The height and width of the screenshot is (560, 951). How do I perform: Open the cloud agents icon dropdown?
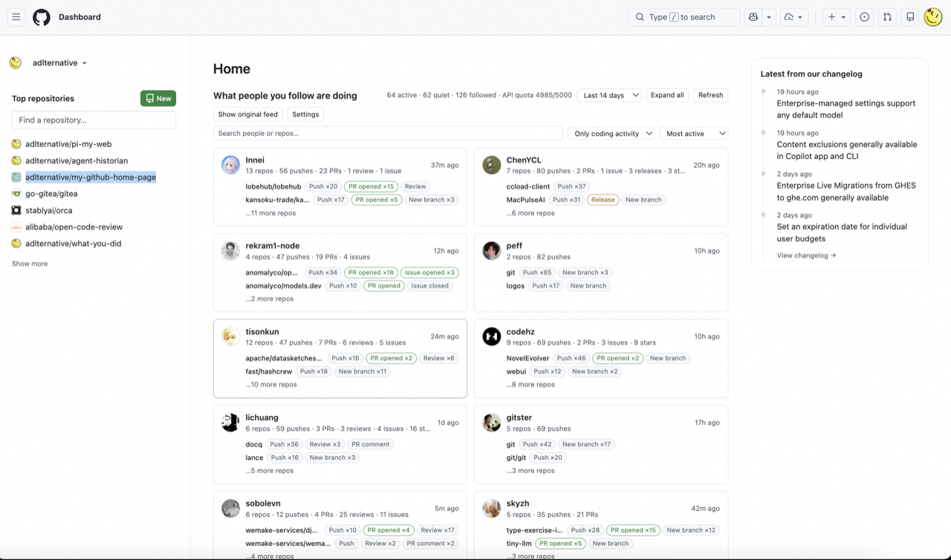tap(794, 17)
